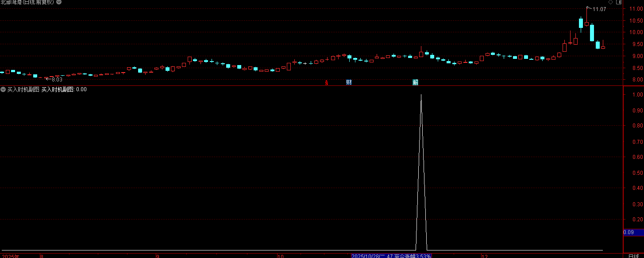Screen dimensions: 644x258
Task: Click the 1.00 indicator axis label
Action: pos(638,95)
